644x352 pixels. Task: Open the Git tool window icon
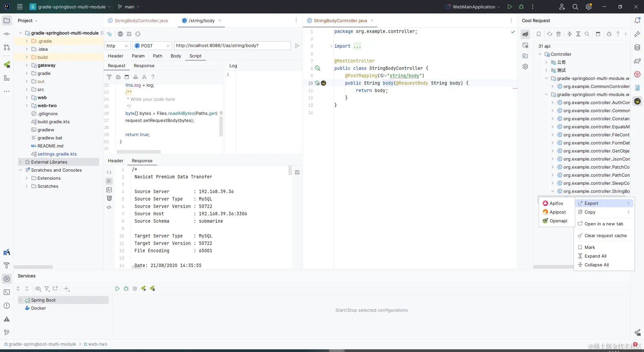[7, 333]
